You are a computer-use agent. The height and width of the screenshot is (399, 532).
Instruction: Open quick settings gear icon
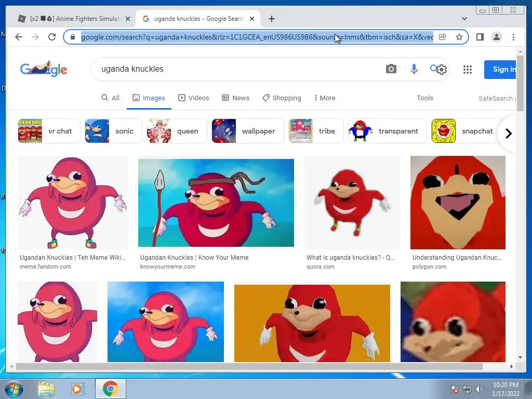442,70
